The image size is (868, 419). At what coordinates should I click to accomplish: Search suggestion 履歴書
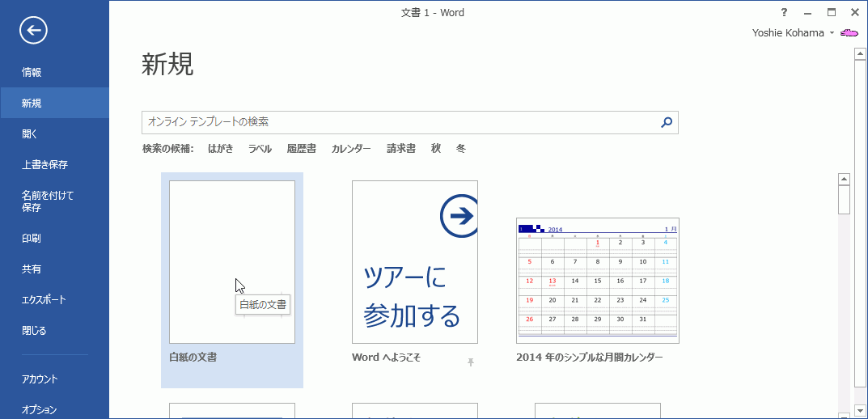(x=302, y=149)
